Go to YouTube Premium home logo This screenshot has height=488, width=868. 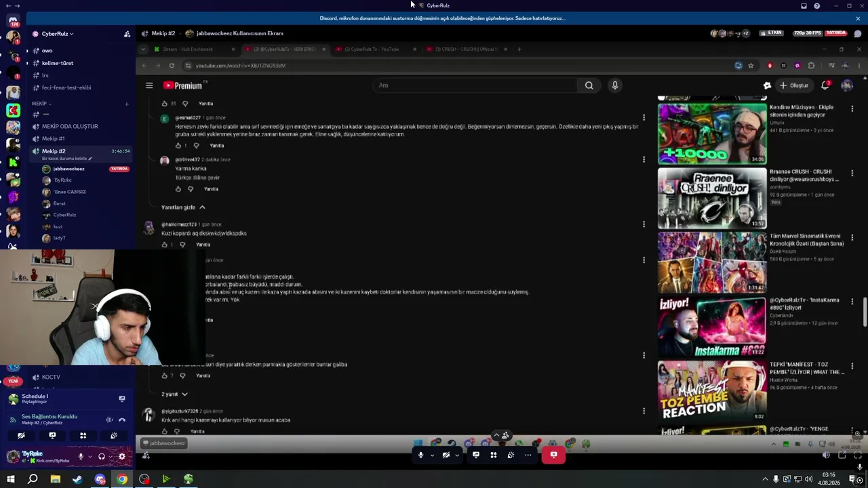coord(183,85)
